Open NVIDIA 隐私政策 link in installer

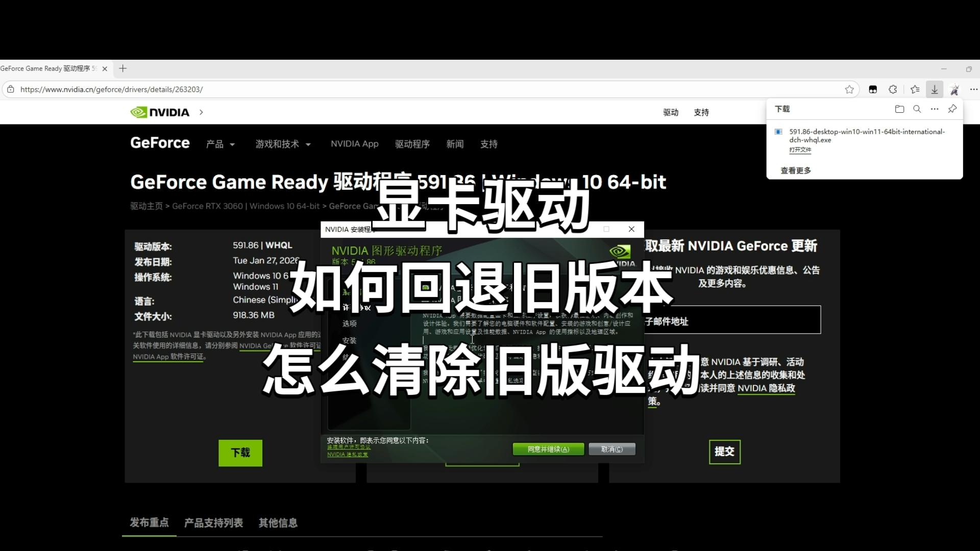point(348,455)
